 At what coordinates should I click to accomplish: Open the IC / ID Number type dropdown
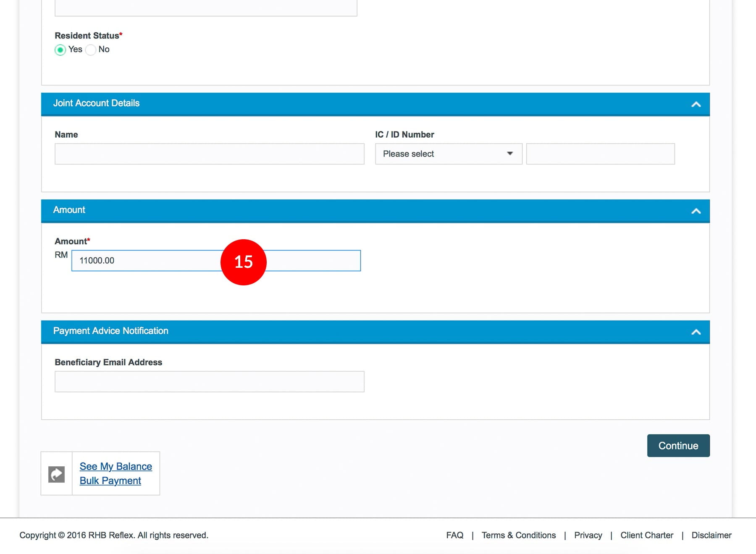pos(448,154)
